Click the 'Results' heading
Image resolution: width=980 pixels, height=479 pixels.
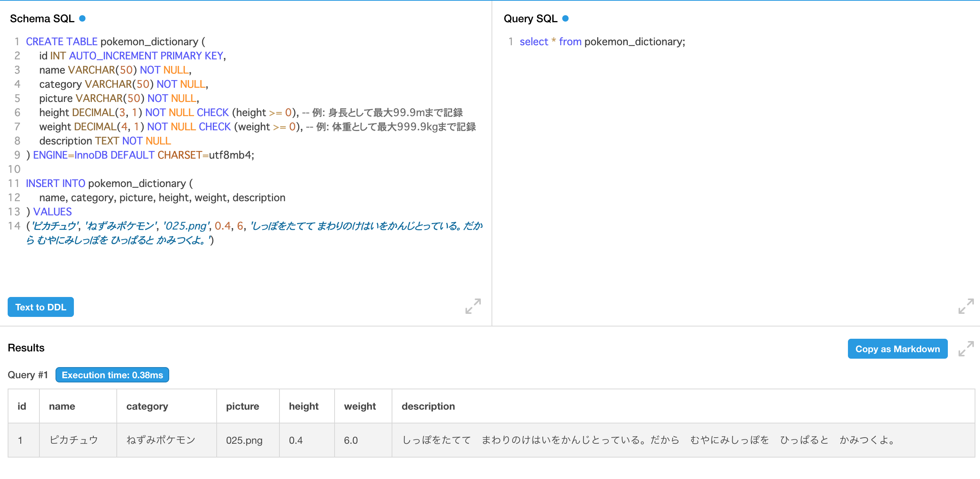pos(26,348)
